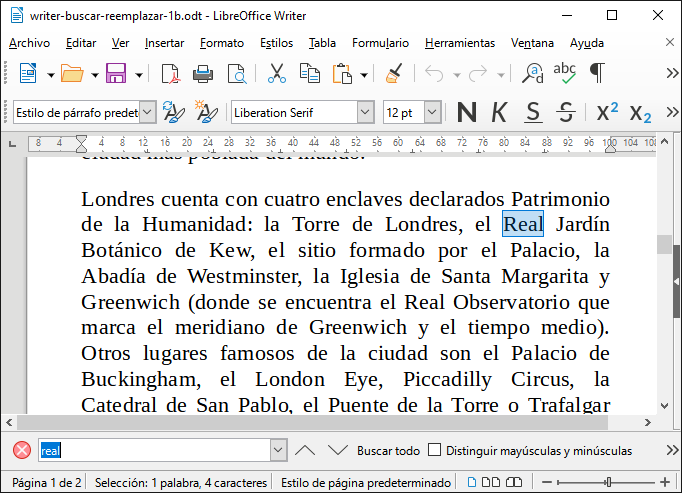Click the Cut scissors icon

coord(277,74)
